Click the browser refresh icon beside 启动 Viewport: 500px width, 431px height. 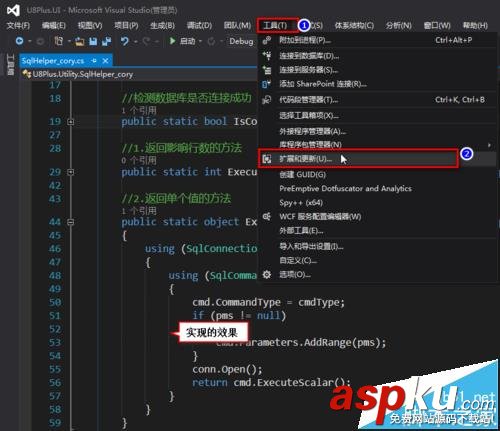point(211,41)
